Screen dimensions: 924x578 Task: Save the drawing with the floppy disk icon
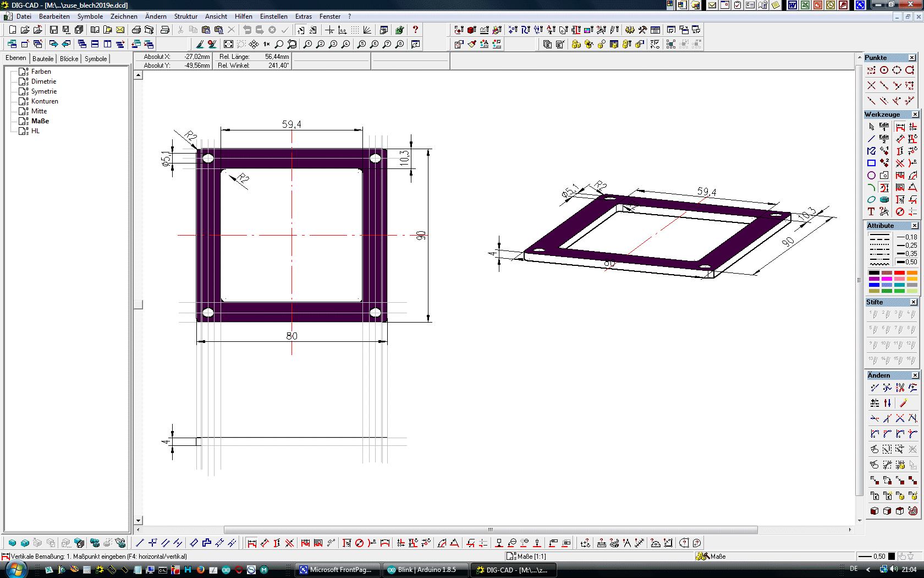pos(53,30)
